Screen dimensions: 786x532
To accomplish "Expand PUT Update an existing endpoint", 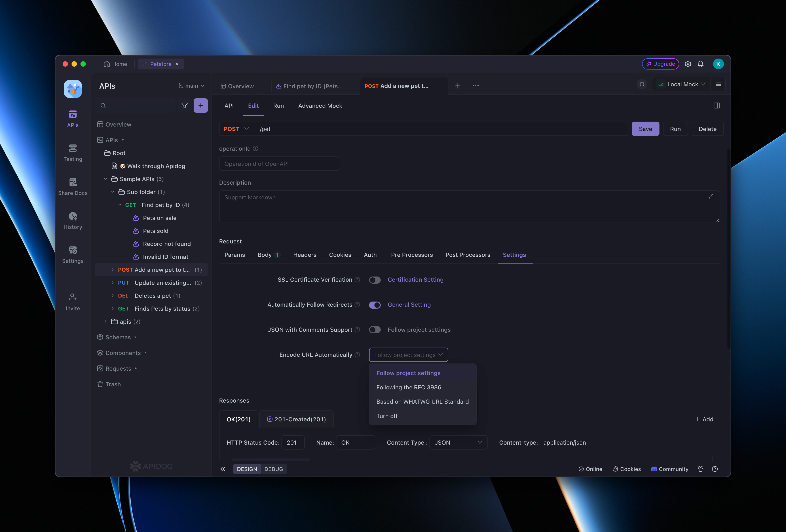I will [113, 283].
